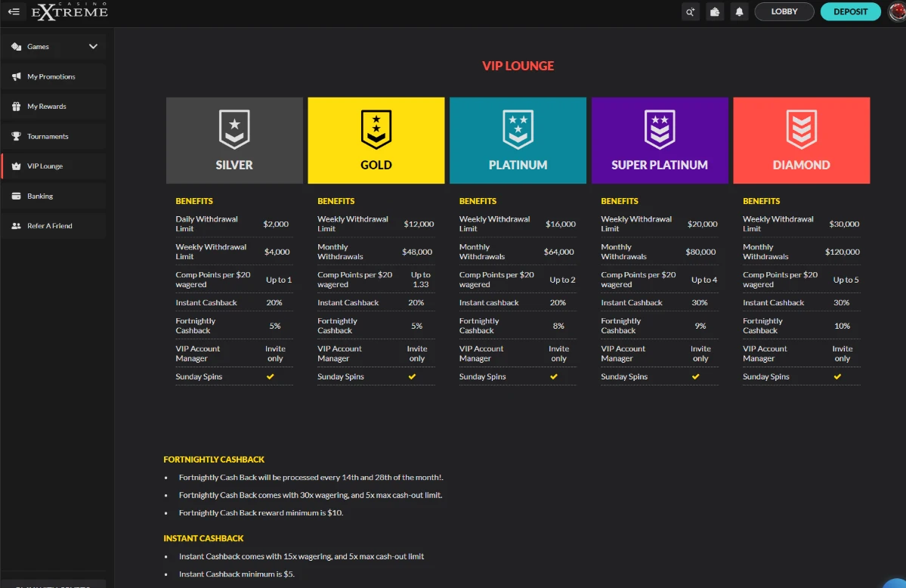Select the PLATINUM tier label
This screenshot has height=588, width=906.
coord(518,166)
